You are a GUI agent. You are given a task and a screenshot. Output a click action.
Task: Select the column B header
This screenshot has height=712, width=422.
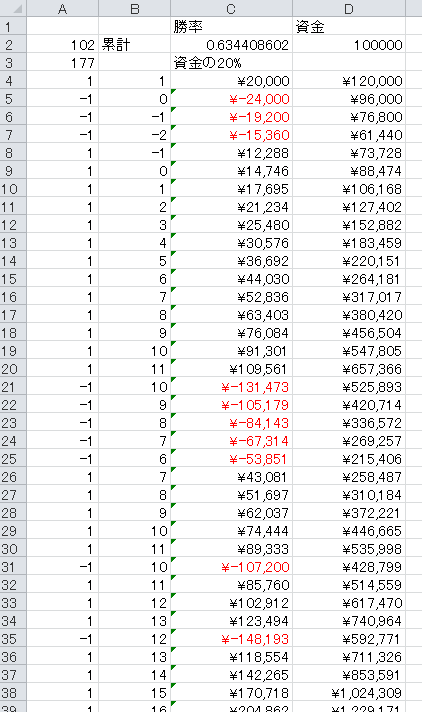(x=134, y=9)
